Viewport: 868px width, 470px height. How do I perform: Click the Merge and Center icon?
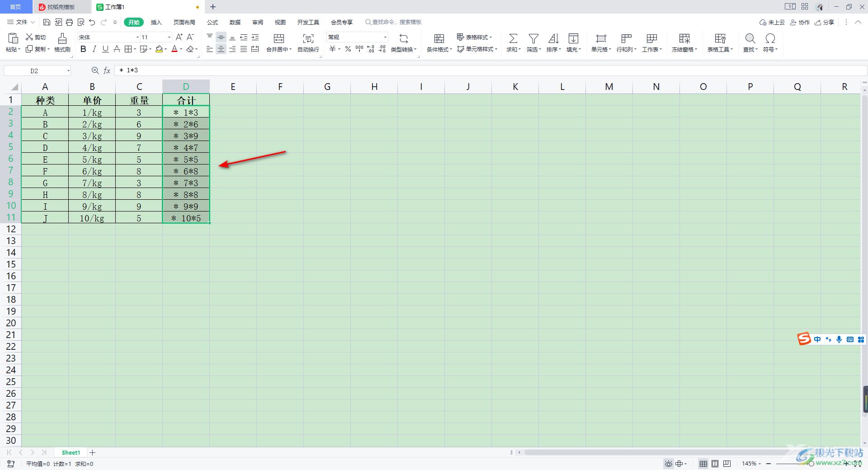[x=279, y=38]
